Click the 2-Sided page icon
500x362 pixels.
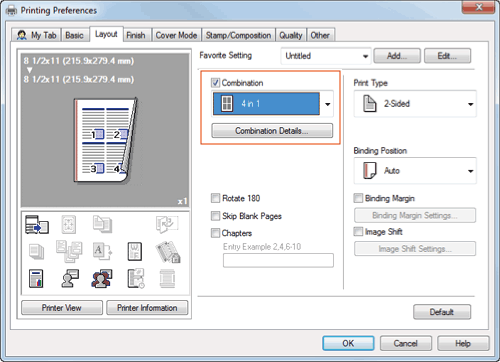[370, 103]
